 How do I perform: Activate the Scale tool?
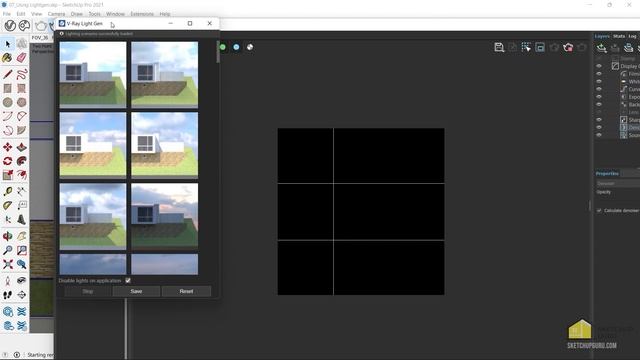coord(7,175)
